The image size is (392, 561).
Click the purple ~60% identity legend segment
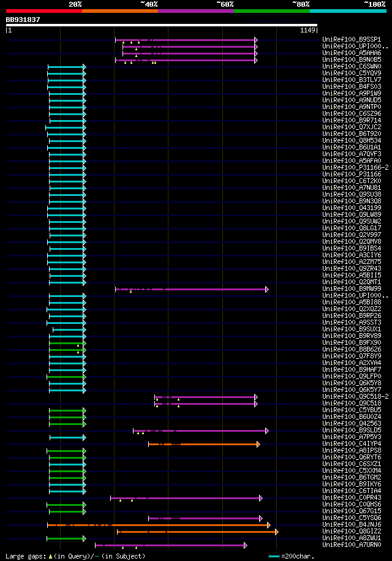(196, 11)
